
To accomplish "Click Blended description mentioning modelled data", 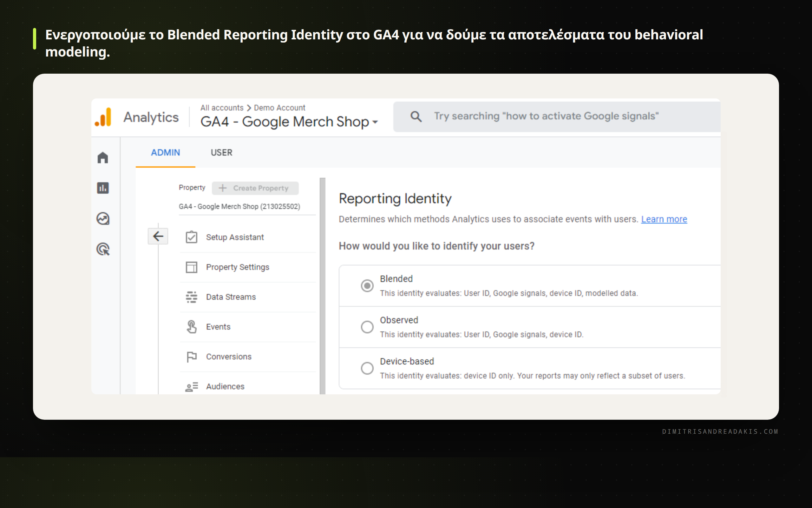I will point(509,293).
